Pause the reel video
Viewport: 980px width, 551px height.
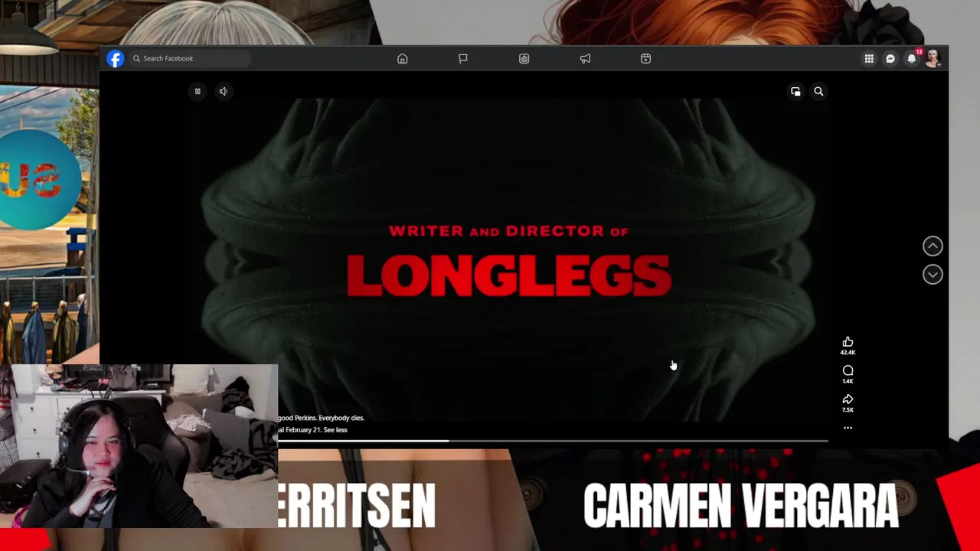(198, 91)
